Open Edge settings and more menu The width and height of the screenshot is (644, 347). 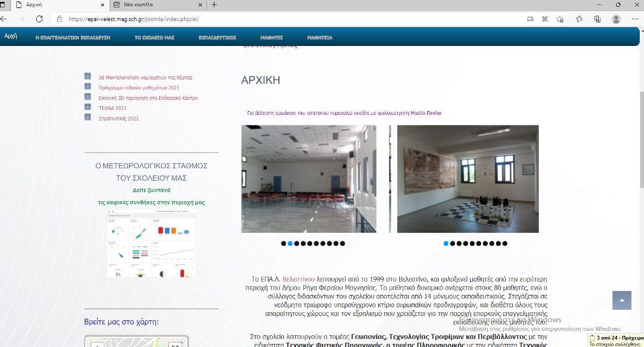[635, 19]
